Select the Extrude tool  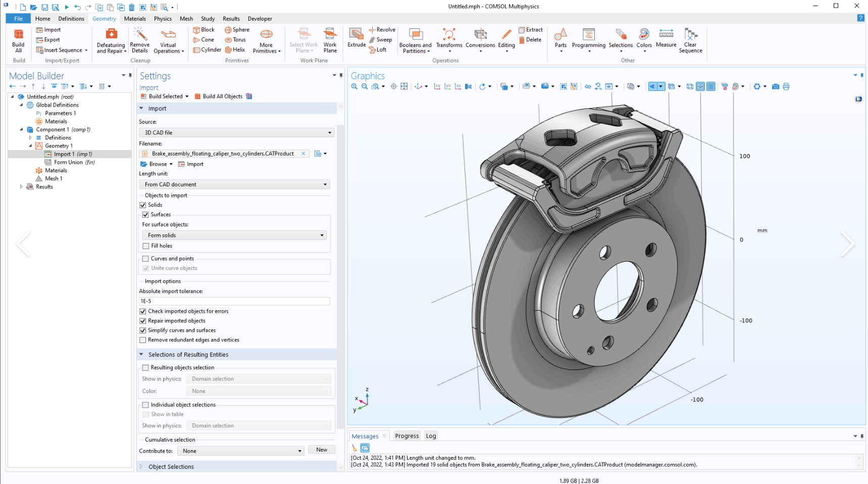[356, 38]
